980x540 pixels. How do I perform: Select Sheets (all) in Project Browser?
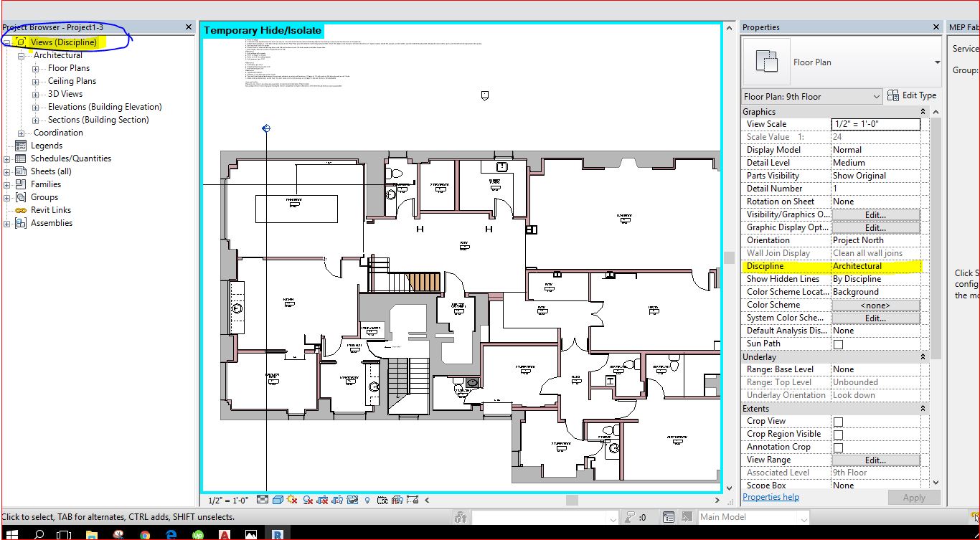pyautogui.click(x=51, y=171)
